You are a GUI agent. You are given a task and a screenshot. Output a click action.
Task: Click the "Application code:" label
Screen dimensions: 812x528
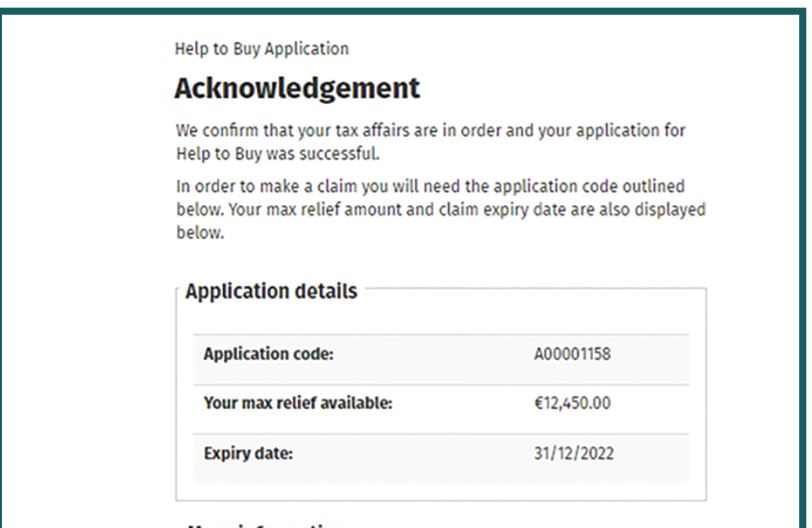(x=268, y=354)
